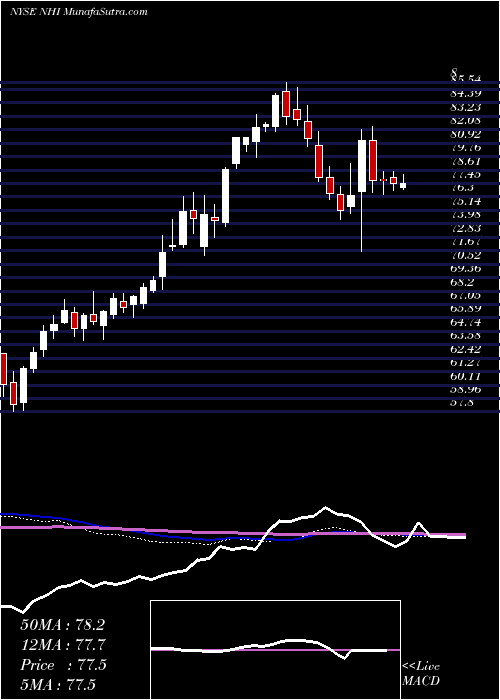The width and height of the screenshot is (500, 700).
Task: Click the 78.61 price level label
Action: pos(466,161)
